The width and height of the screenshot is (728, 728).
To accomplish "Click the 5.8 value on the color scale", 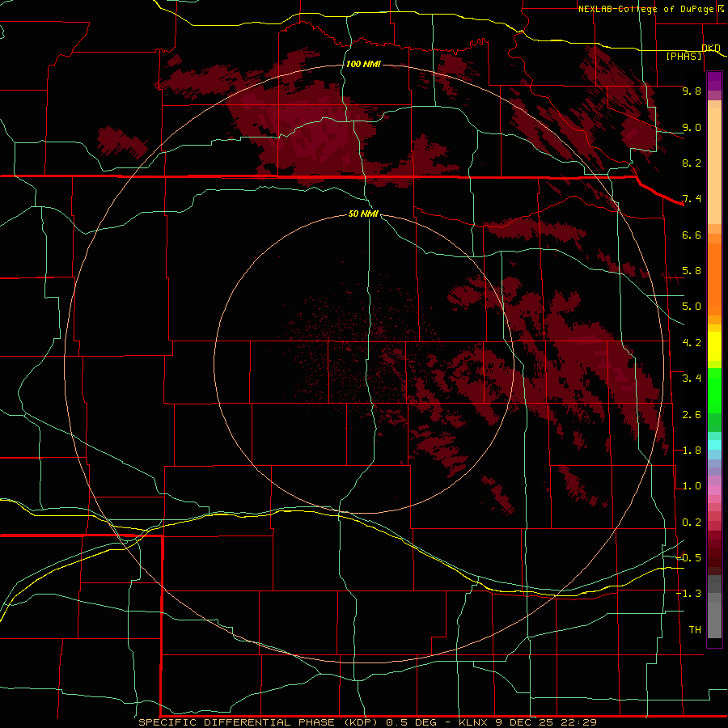I will pos(692,271).
